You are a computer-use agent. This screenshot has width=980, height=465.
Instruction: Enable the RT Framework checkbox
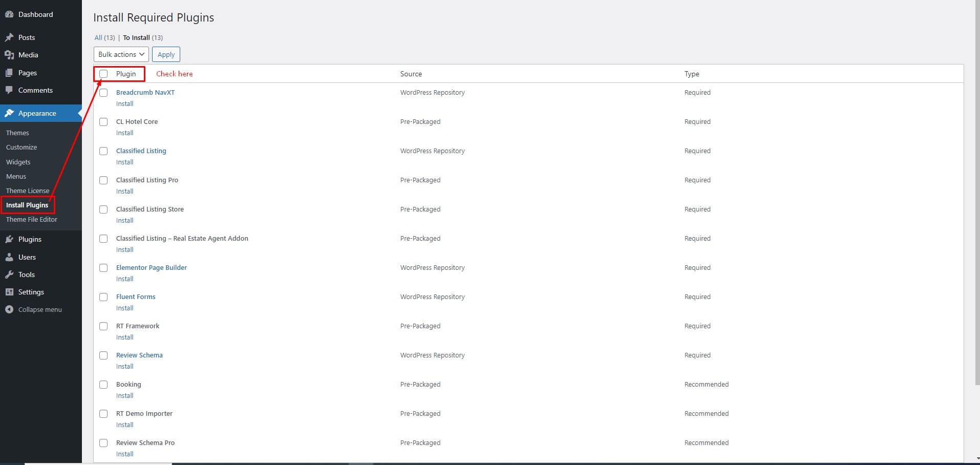pos(103,326)
